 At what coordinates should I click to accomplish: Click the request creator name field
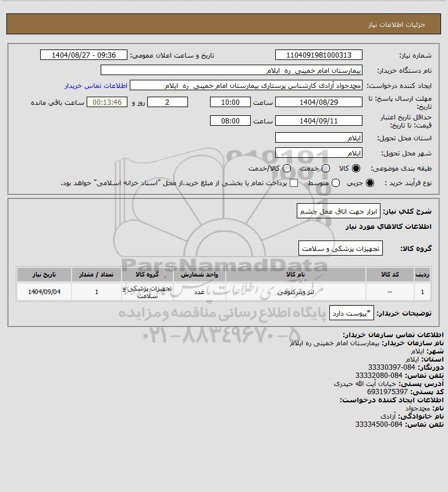[246, 86]
